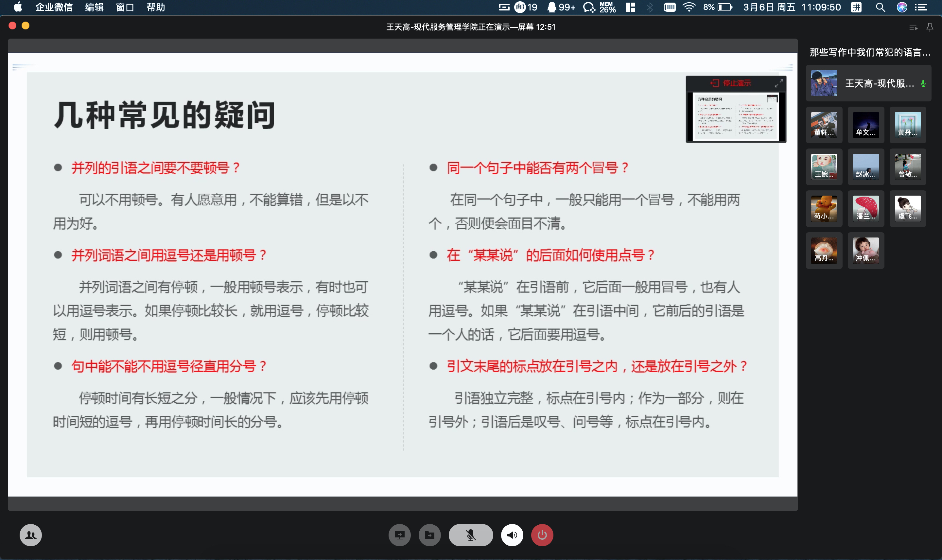Select participant 潘兰… avatar
The width and height of the screenshot is (942, 560).
(866, 209)
